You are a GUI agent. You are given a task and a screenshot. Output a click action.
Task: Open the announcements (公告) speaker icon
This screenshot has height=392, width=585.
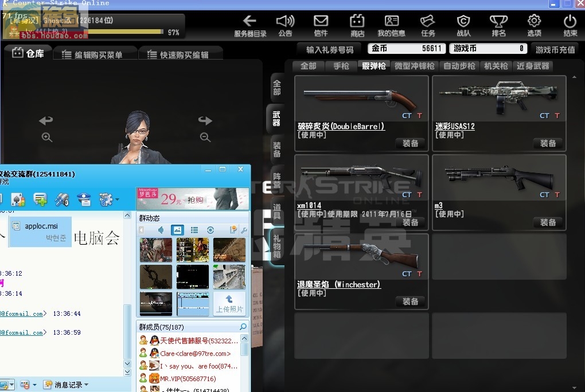click(285, 25)
